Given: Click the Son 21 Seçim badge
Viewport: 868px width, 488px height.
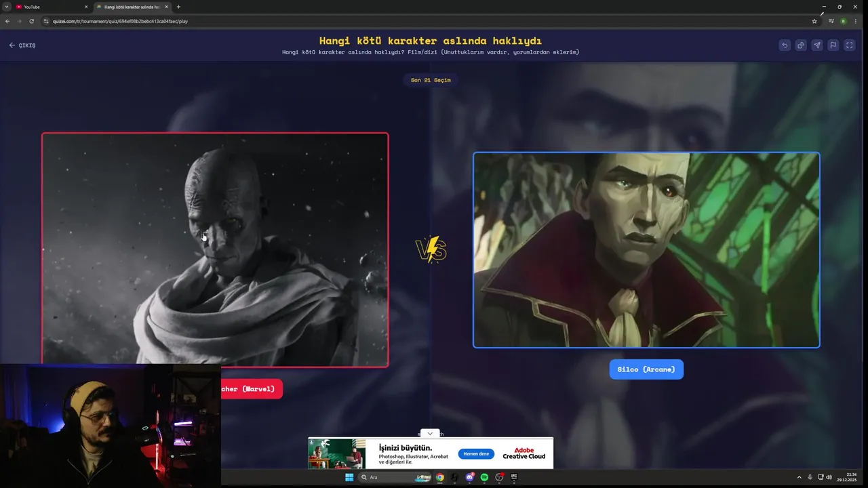Looking at the screenshot, I should [x=431, y=80].
